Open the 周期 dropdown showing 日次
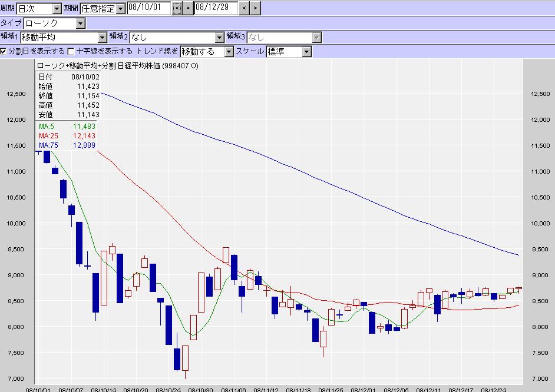Screen dimensions: 555x392 click(57, 9)
